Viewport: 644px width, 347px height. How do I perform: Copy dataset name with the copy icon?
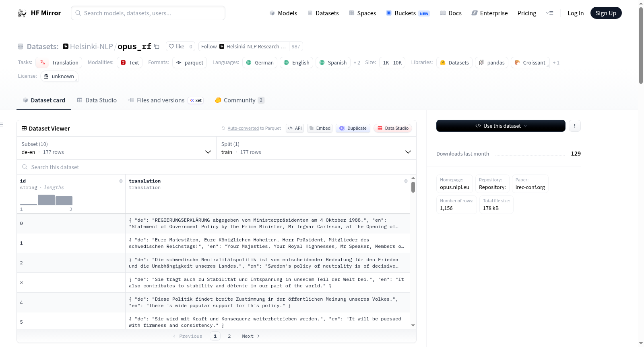coord(157,47)
